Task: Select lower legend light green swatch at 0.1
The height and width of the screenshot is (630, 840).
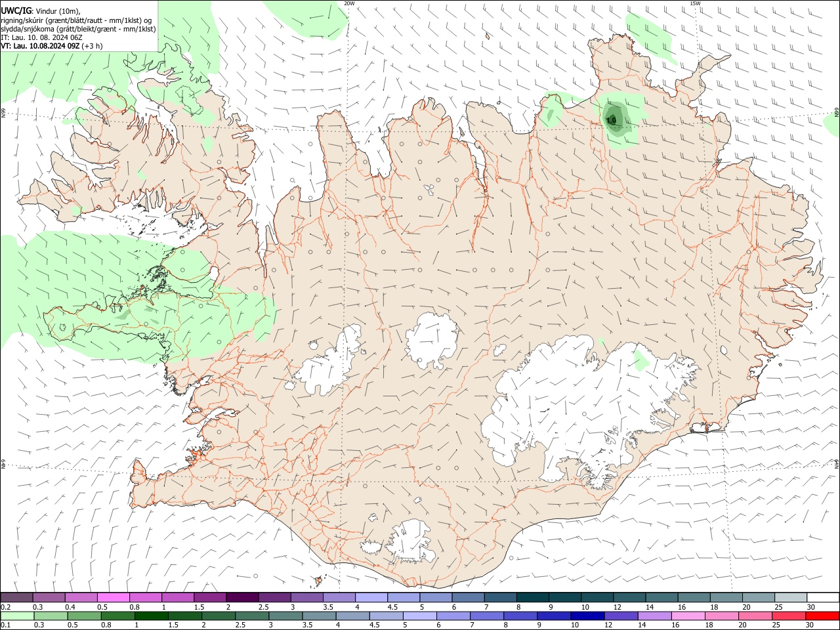Action: [17, 616]
